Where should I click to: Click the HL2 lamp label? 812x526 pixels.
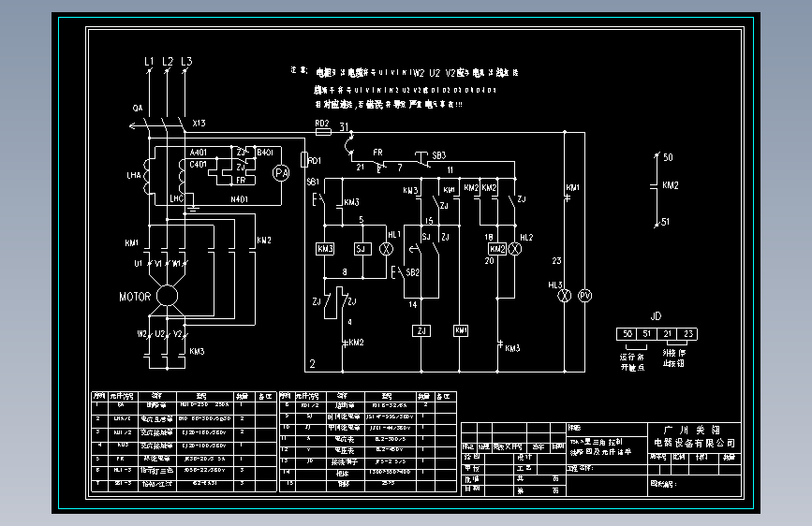coord(526,238)
